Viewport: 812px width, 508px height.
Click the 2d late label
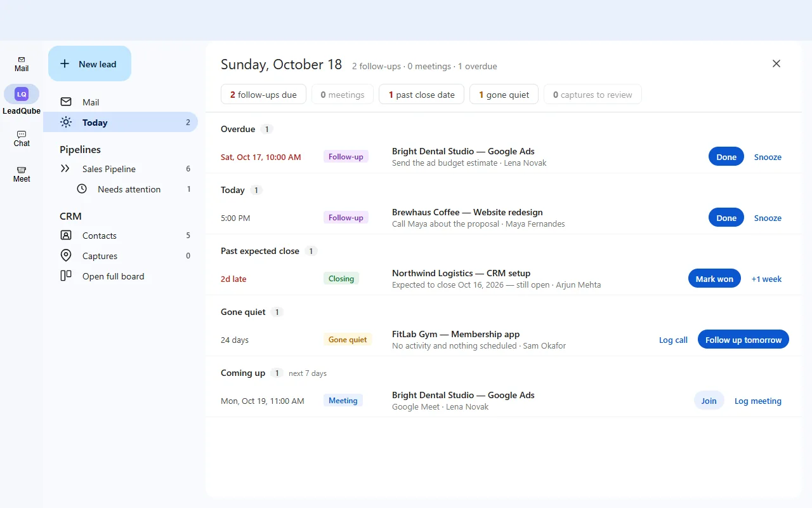[x=233, y=279]
